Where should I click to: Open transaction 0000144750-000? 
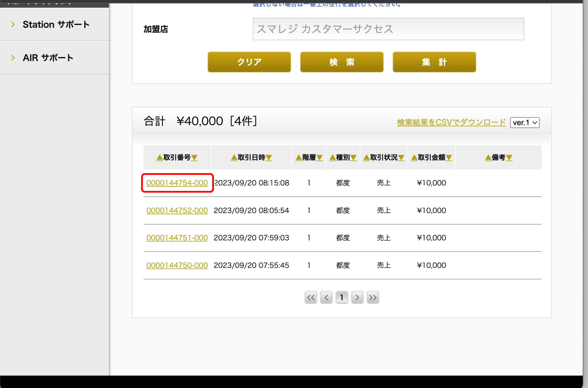pos(177,265)
